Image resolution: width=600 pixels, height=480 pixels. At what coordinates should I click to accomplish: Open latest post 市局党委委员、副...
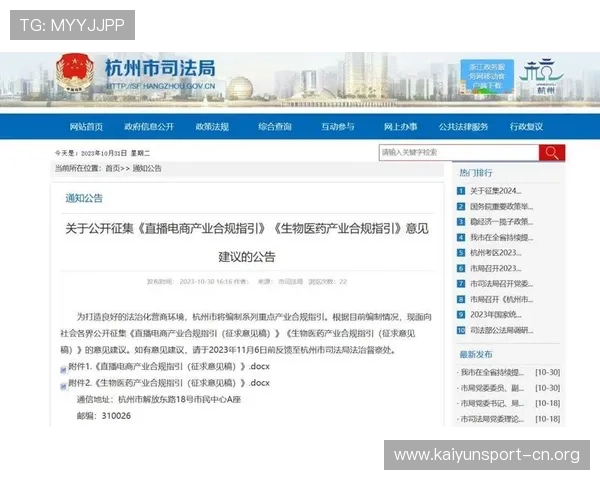click(x=492, y=388)
